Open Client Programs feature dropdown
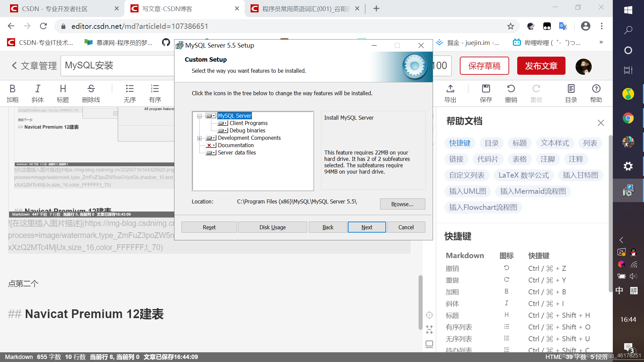This screenshot has width=644, height=362. [x=223, y=123]
